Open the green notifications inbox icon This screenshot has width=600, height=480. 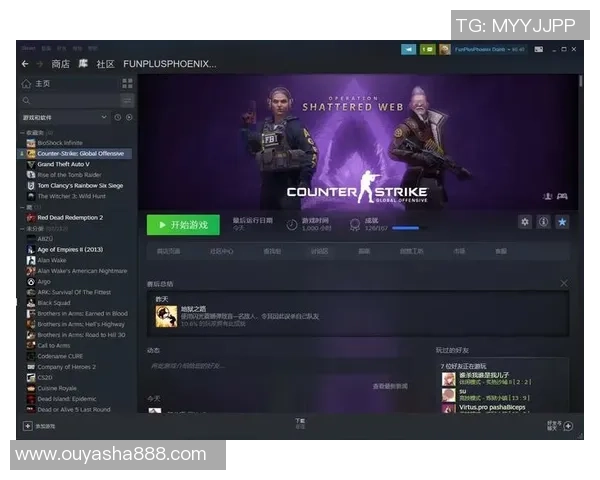[427, 49]
